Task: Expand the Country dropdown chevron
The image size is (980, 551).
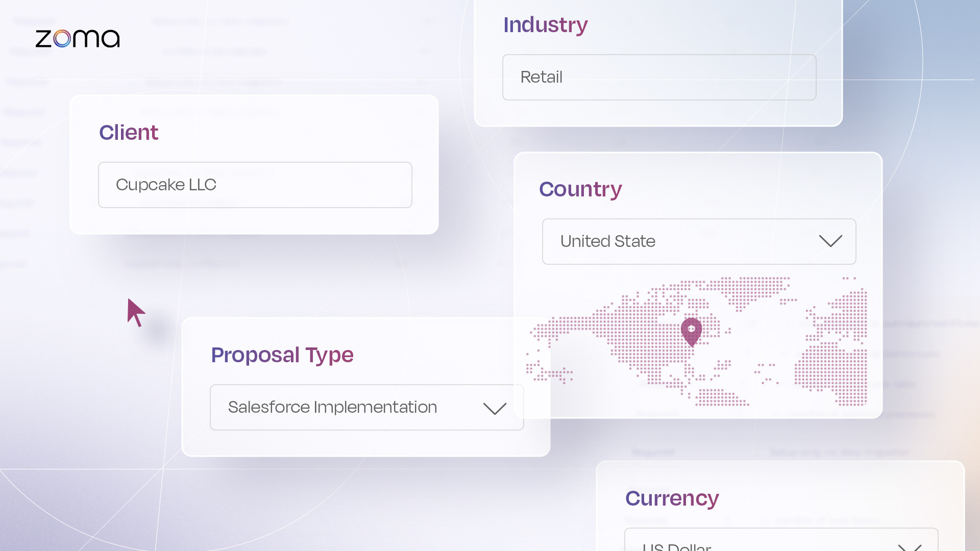Action: click(830, 241)
